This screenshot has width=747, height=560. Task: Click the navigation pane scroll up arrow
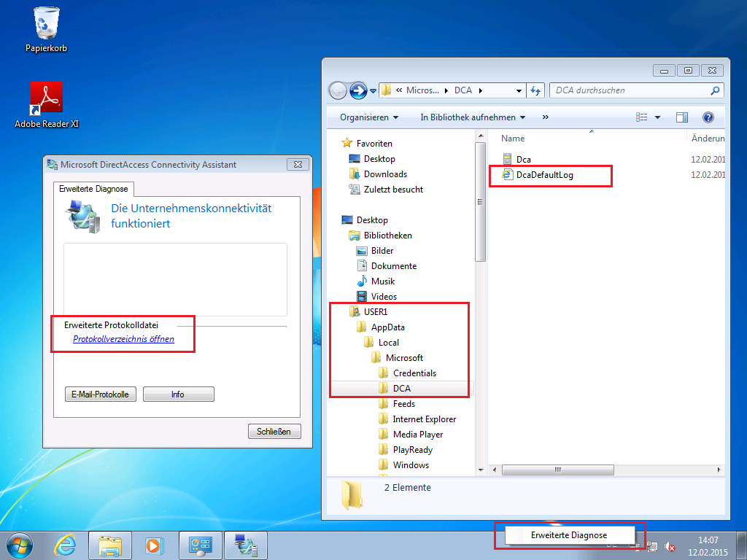click(x=480, y=136)
